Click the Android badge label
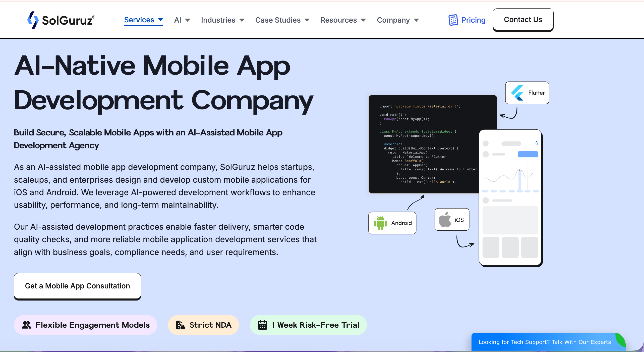This screenshot has height=352, width=644. pos(401,223)
